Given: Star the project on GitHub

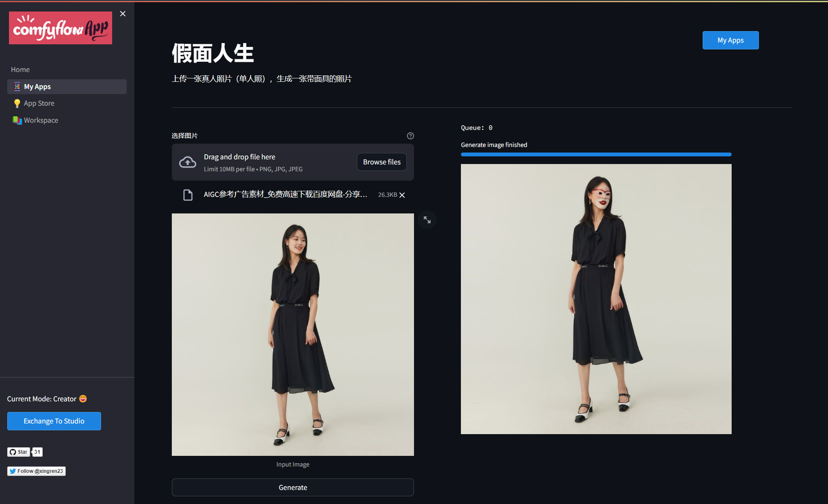Looking at the screenshot, I should pyautogui.click(x=19, y=452).
